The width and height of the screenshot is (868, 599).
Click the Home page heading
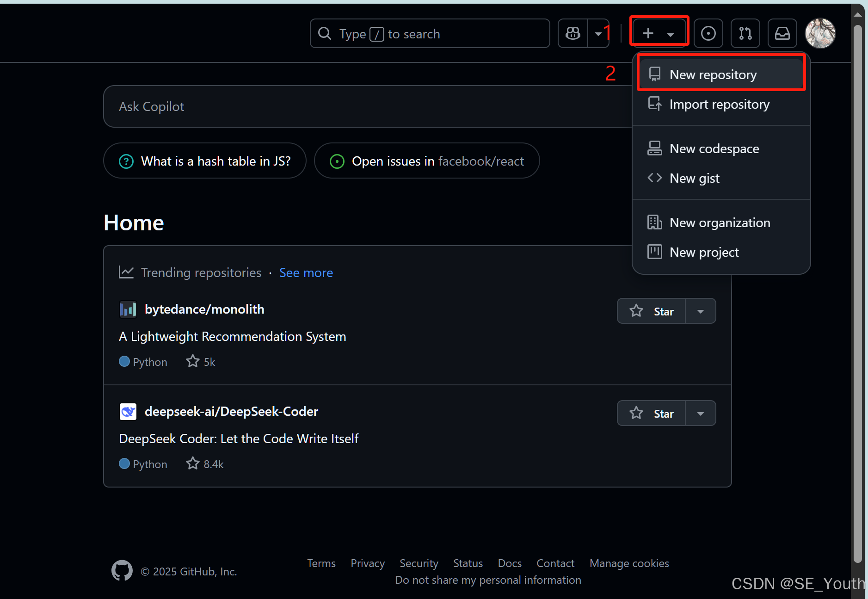134,222
